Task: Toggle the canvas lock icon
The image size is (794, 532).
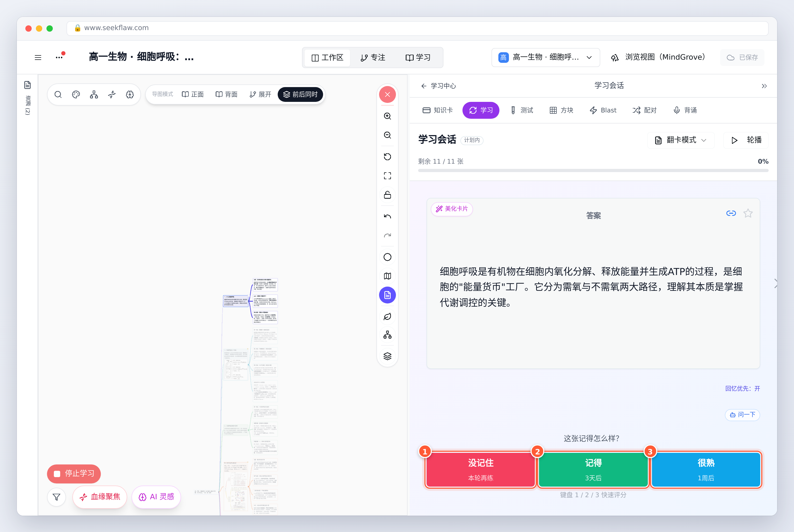Action: click(x=387, y=195)
